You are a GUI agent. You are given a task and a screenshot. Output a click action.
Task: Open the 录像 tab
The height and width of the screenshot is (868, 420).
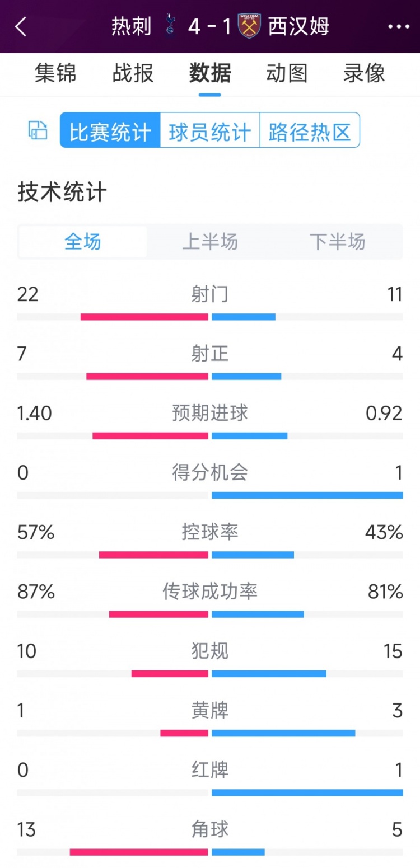click(x=364, y=73)
